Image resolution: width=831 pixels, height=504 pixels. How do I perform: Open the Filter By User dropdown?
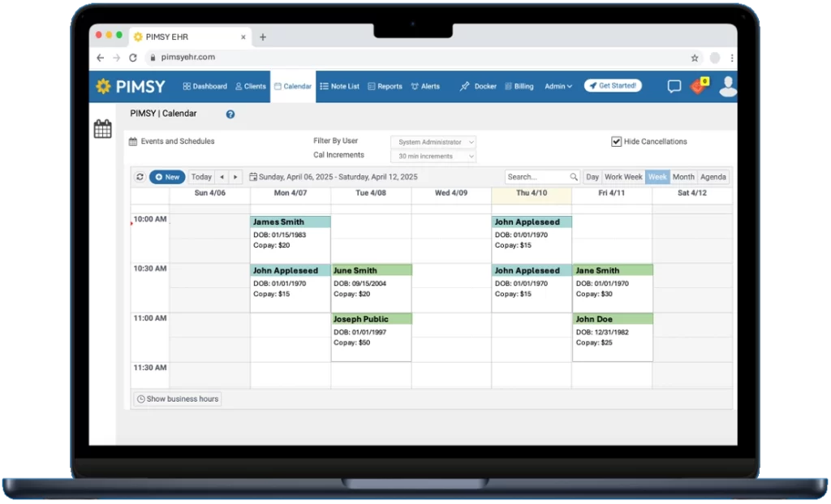(433, 141)
